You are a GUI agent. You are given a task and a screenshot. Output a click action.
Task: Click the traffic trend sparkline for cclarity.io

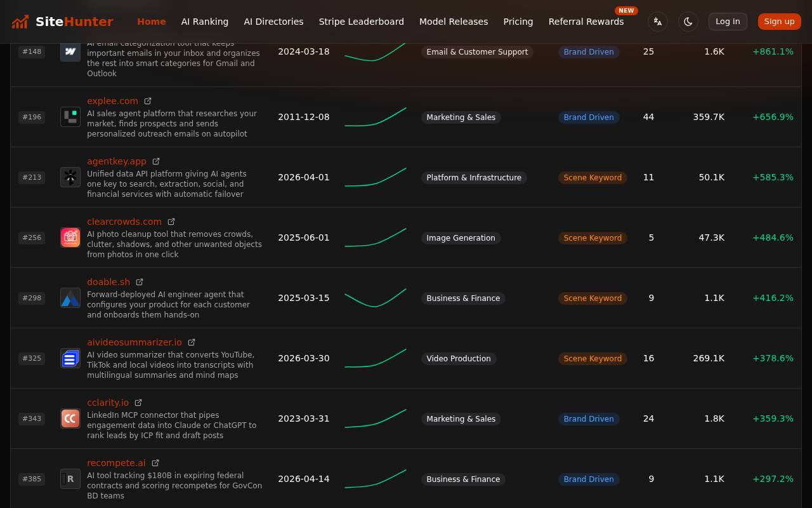coord(376,418)
